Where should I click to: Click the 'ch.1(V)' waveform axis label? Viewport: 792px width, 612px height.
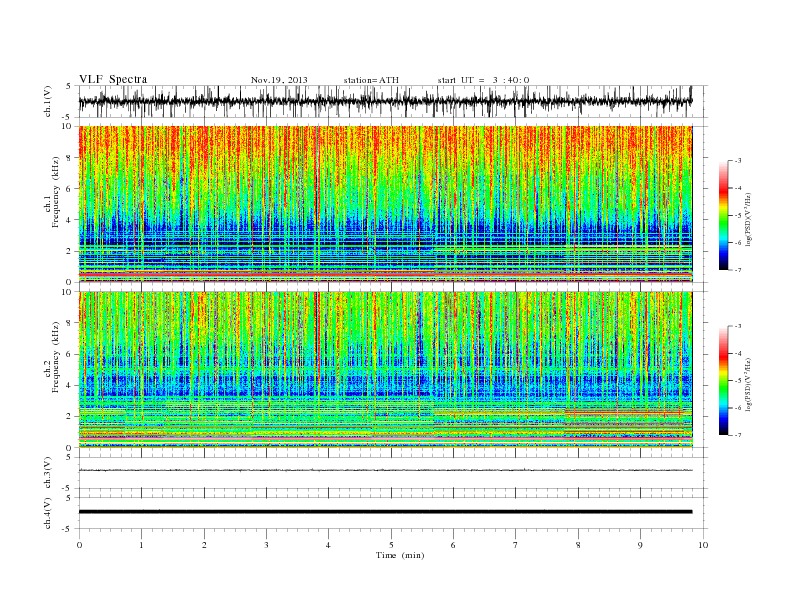tap(47, 101)
